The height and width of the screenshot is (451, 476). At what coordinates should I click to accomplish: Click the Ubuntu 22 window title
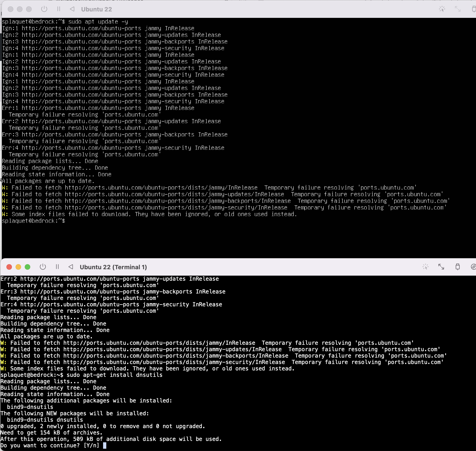tap(96, 9)
